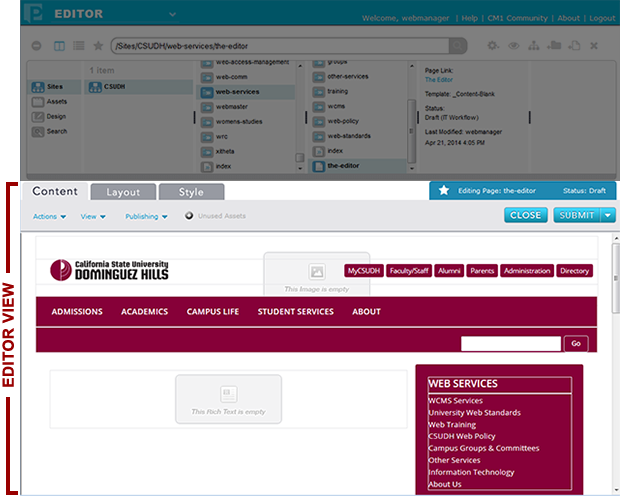The width and height of the screenshot is (620, 496).
Task: Select the web-policy folder
Action: tap(336, 121)
